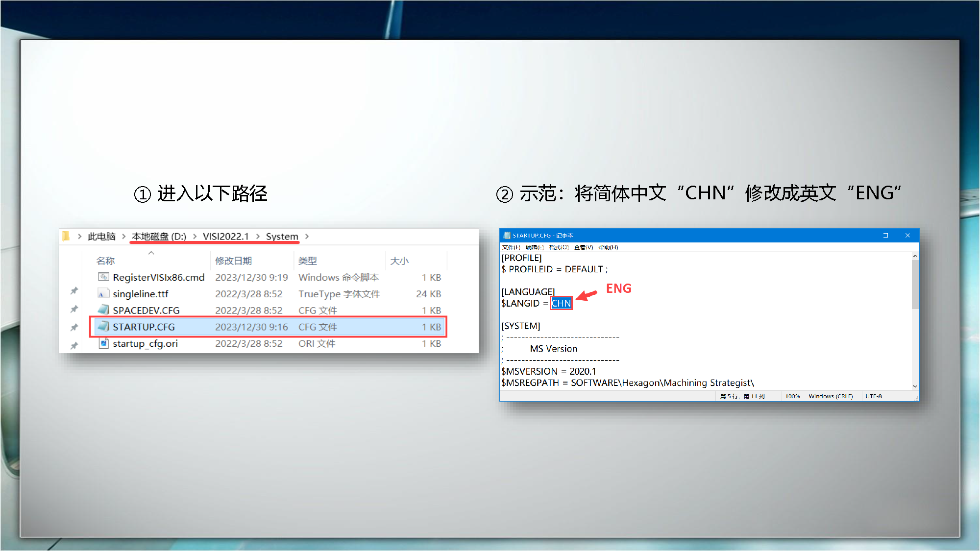Viewport: 980px width, 551px height.
Task: Click the MS Version comment line
Action: (554, 348)
